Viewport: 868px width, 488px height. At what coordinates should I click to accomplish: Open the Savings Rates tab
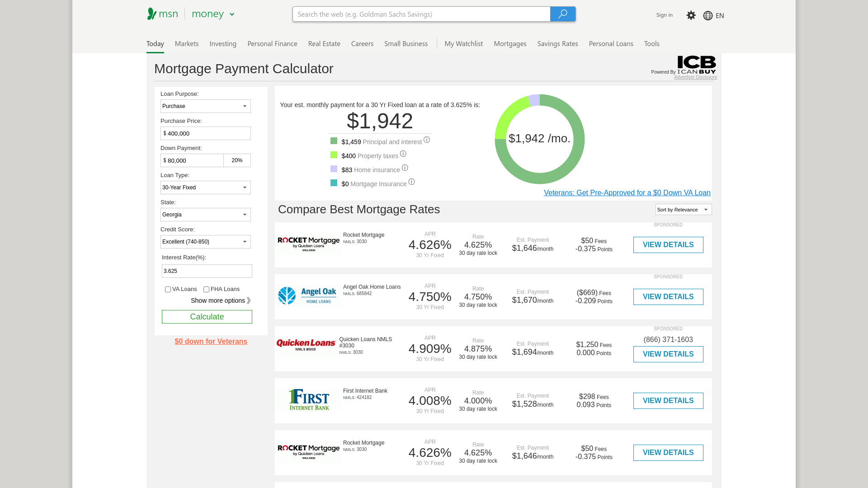coord(557,44)
